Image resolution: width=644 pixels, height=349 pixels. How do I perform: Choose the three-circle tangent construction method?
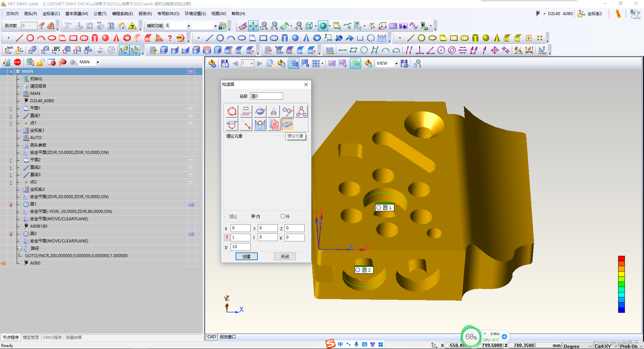point(301,111)
